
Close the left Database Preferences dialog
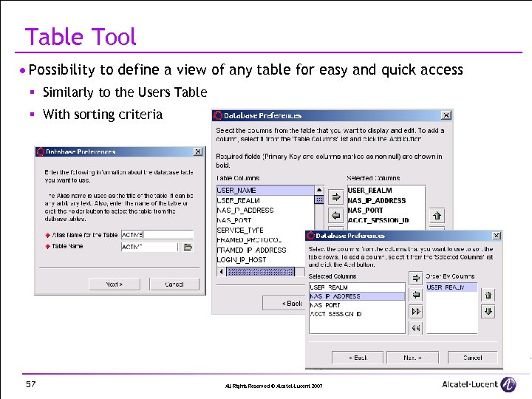click(x=198, y=151)
